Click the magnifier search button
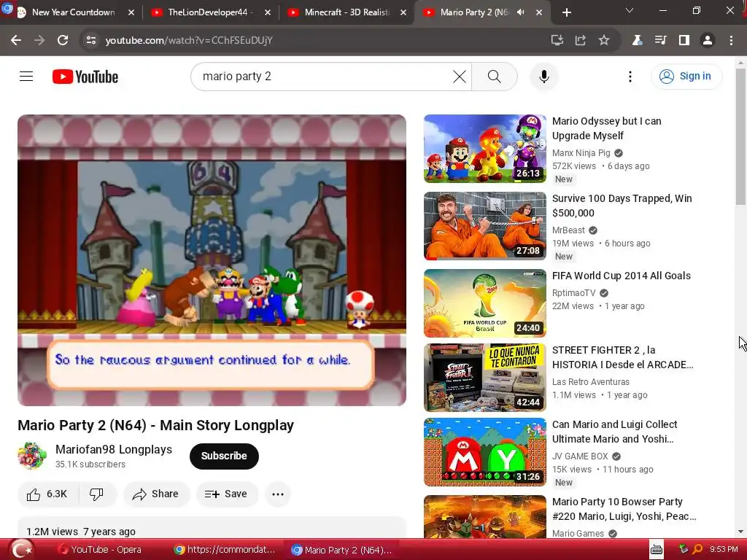 (x=494, y=76)
